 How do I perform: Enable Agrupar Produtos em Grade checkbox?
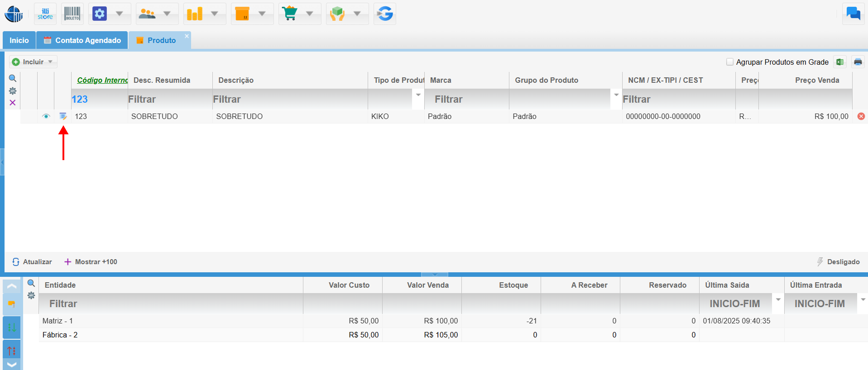[729, 62]
